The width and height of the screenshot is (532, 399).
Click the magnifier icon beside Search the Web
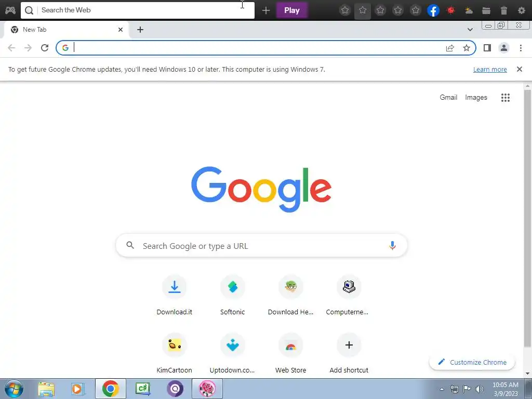click(x=29, y=10)
